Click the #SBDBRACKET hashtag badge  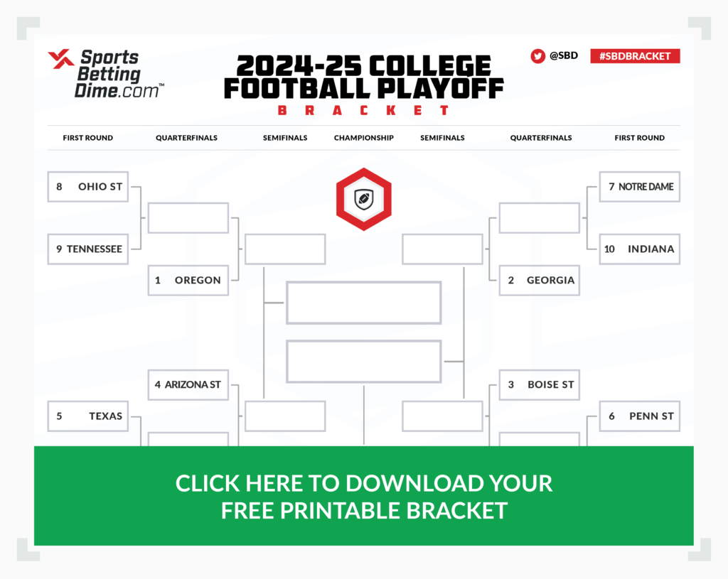(635, 56)
